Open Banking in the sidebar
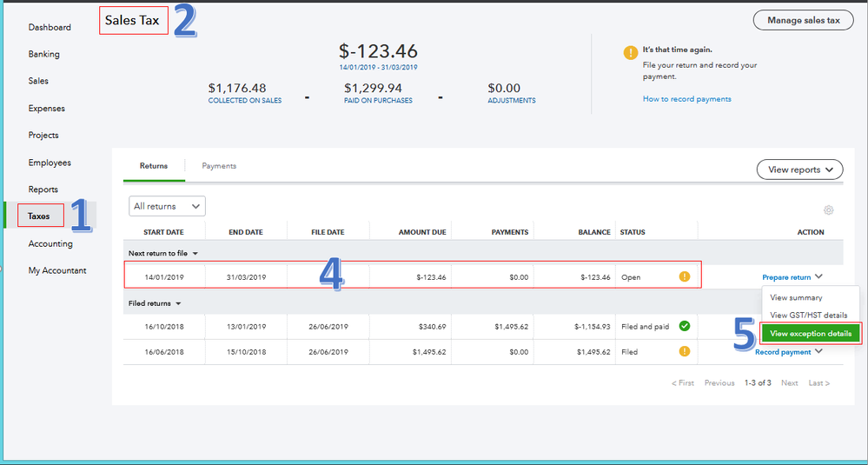This screenshot has width=868, height=465. (x=43, y=54)
